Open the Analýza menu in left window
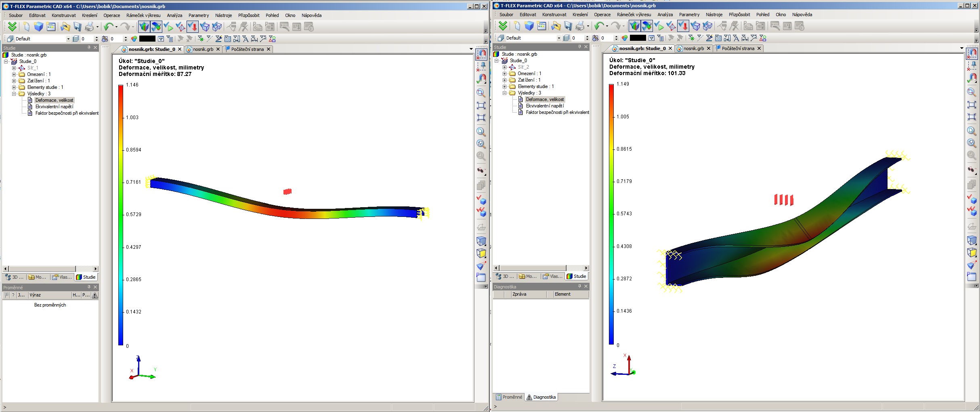Image resolution: width=980 pixels, height=412 pixels. click(174, 15)
